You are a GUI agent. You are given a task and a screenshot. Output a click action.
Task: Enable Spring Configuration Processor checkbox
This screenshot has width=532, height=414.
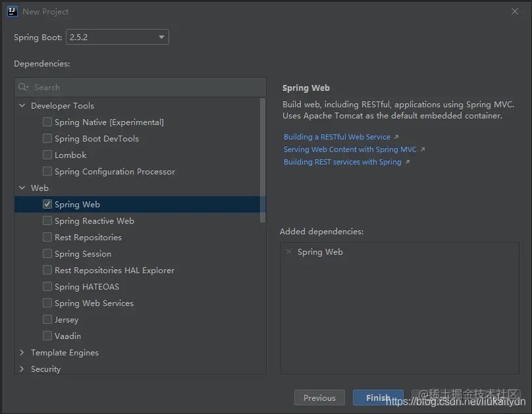(47, 171)
